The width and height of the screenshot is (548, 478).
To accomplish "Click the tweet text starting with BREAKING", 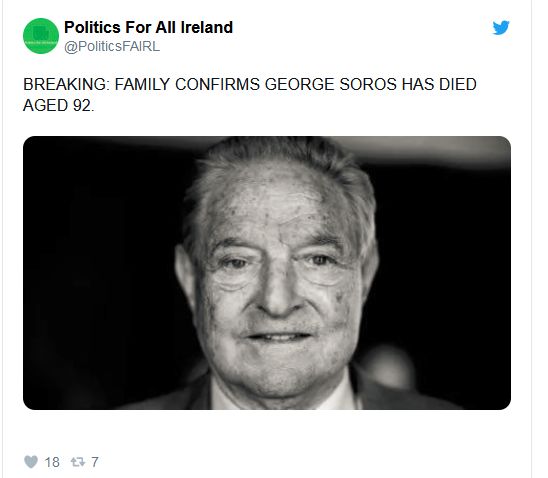I will point(250,95).
